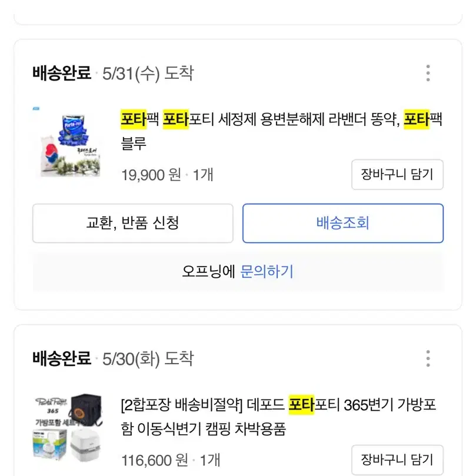Request exchange or return via 교환, 반품 신청

click(x=132, y=223)
